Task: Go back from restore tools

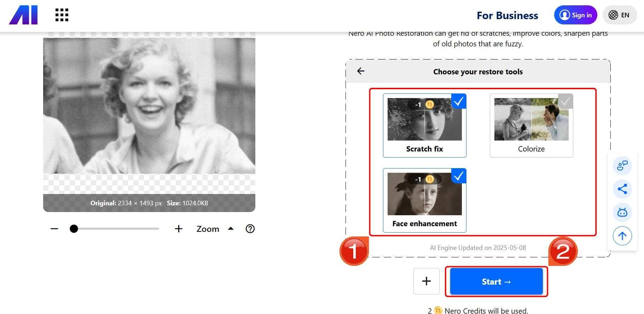Action: (x=361, y=71)
